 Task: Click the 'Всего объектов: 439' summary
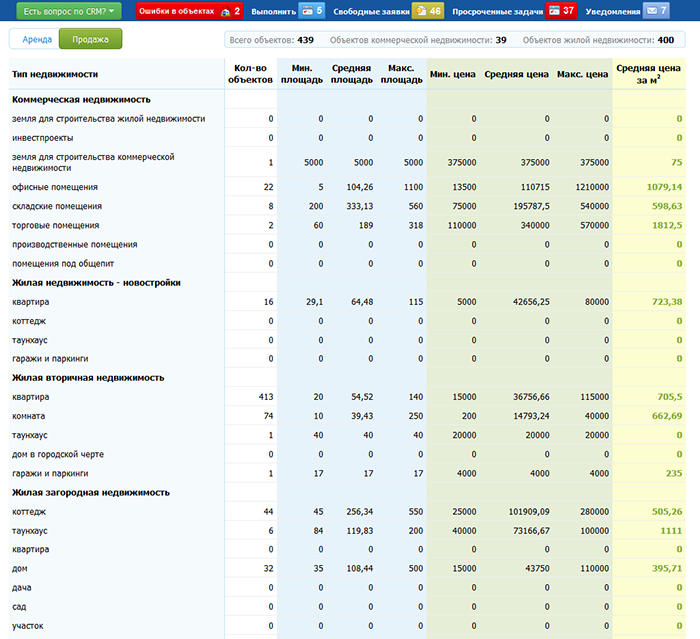coord(271,40)
